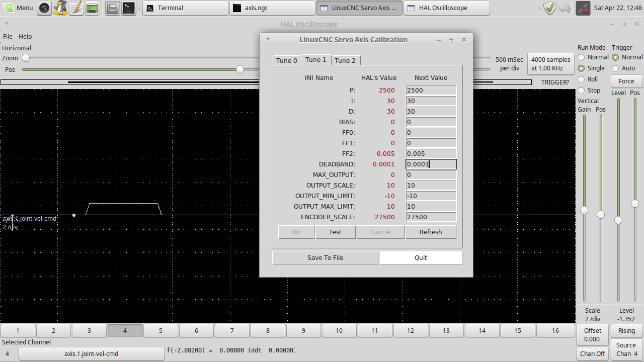Select oscilloscope channel 16 button

[555, 330]
